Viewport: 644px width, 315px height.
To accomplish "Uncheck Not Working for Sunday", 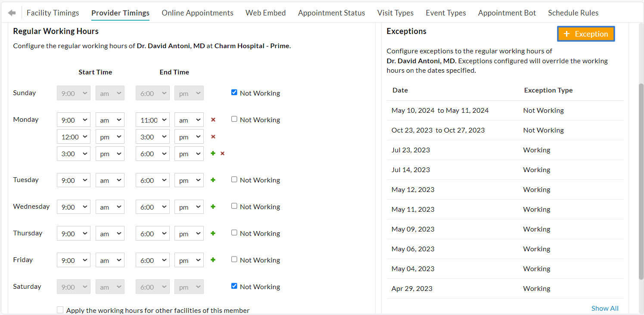I will [x=234, y=92].
